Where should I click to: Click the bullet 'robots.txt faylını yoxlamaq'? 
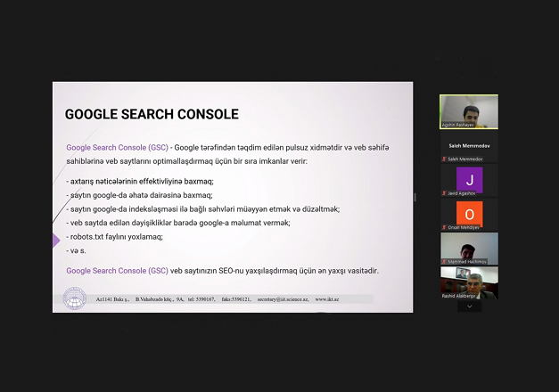tap(114, 237)
